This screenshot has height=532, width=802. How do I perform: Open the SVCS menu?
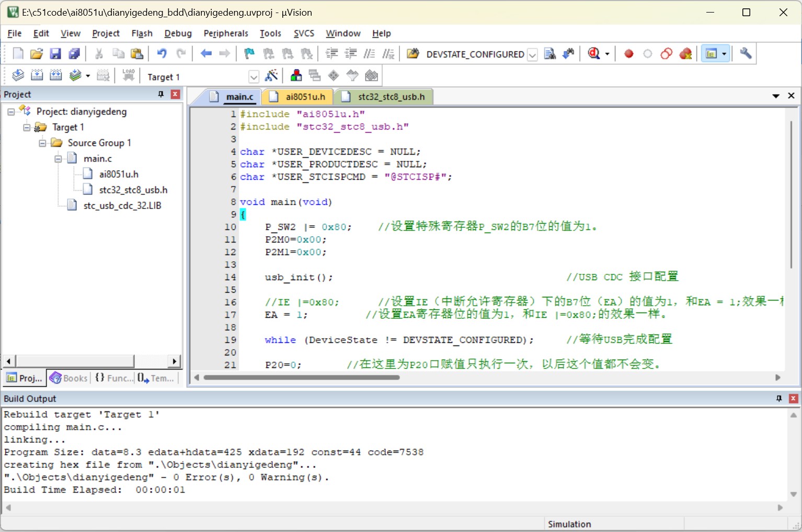pos(304,33)
